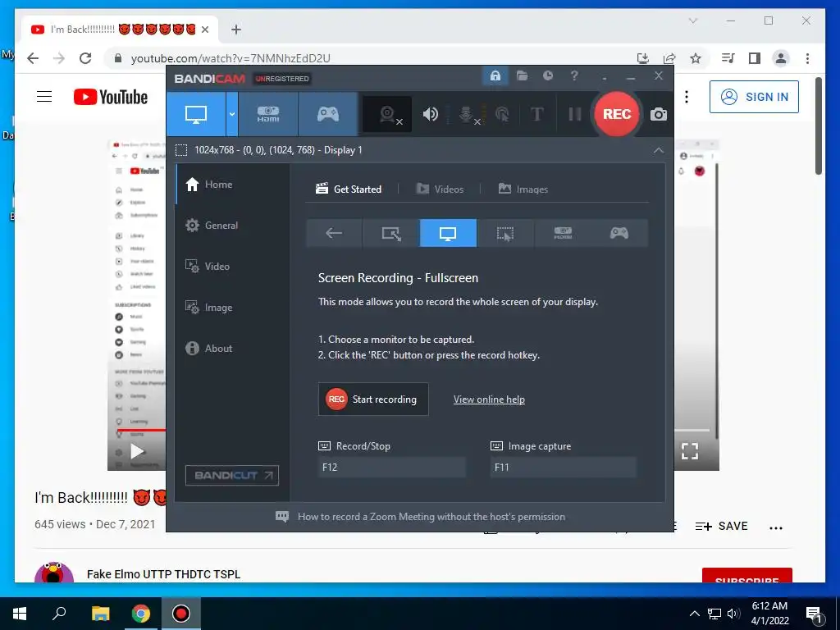
Task: Open View online help link
Action: click(489, 399)
